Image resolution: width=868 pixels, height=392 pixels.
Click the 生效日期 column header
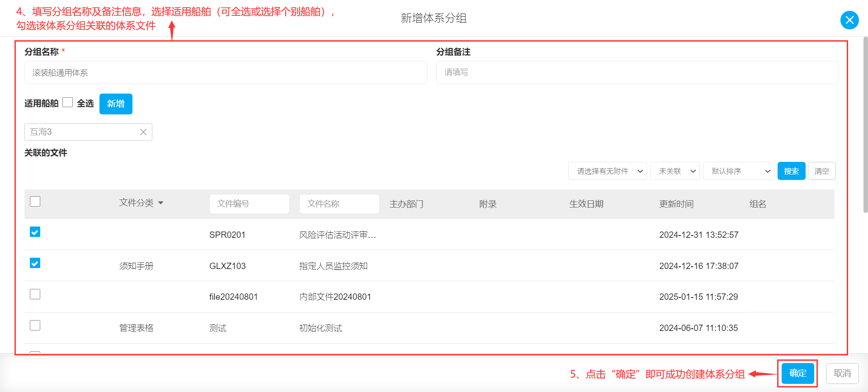586,204
